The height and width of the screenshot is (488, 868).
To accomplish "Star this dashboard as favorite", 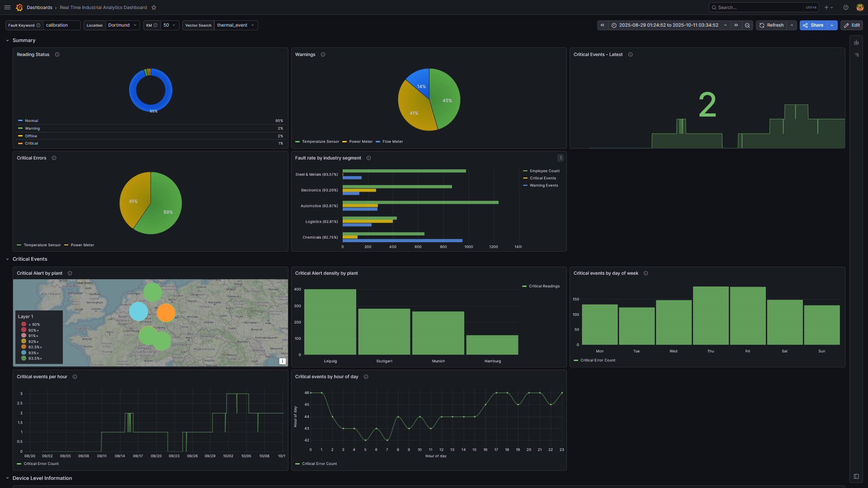I will (x=154, y=7).
